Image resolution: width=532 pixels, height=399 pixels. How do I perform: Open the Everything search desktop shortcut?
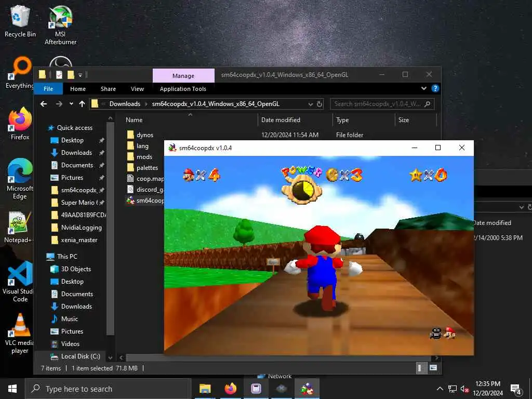tap(20, 72)
